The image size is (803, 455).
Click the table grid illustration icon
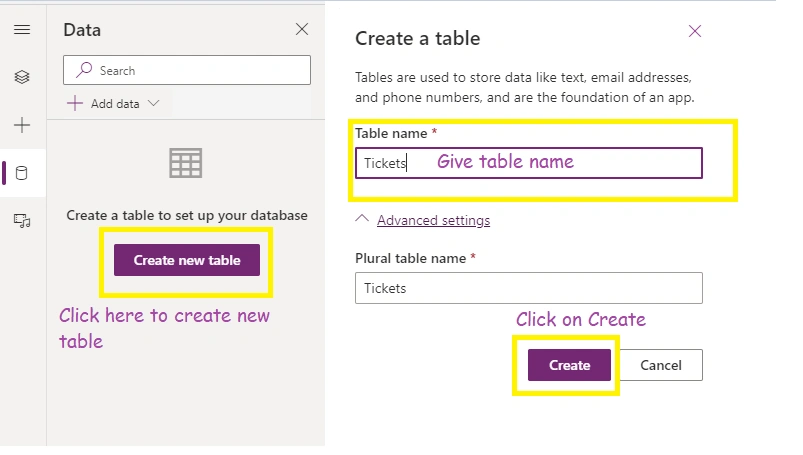185,163
